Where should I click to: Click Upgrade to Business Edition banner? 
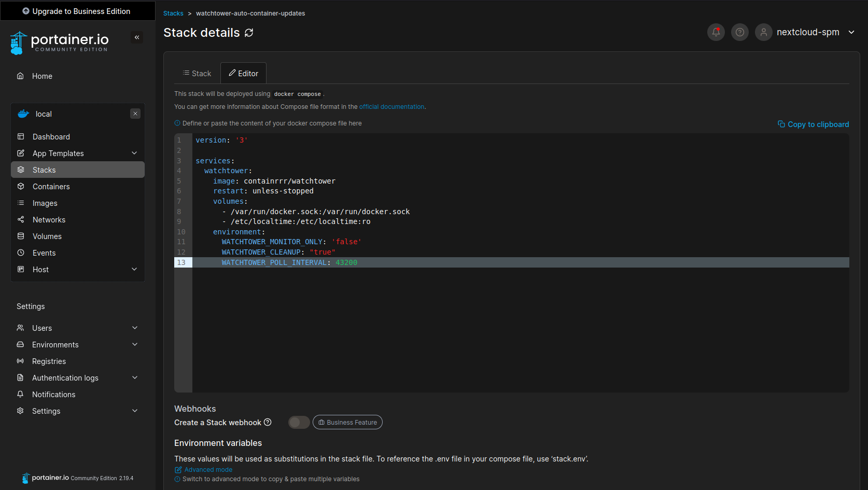tap(77, 11)
